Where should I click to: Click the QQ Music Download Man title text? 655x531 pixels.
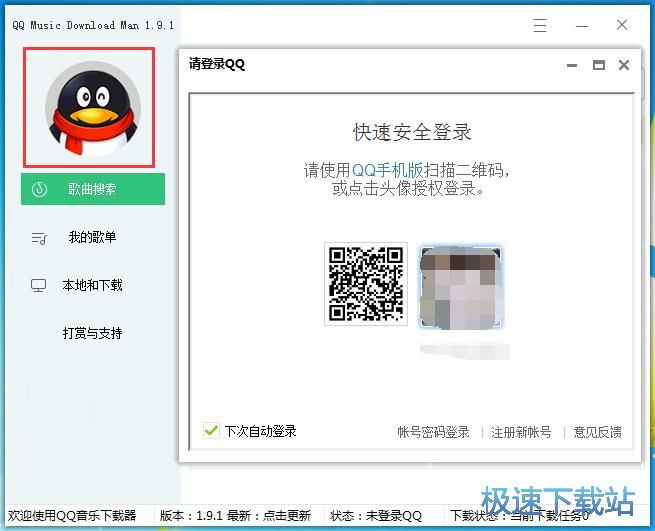click(x=93, y=25)
